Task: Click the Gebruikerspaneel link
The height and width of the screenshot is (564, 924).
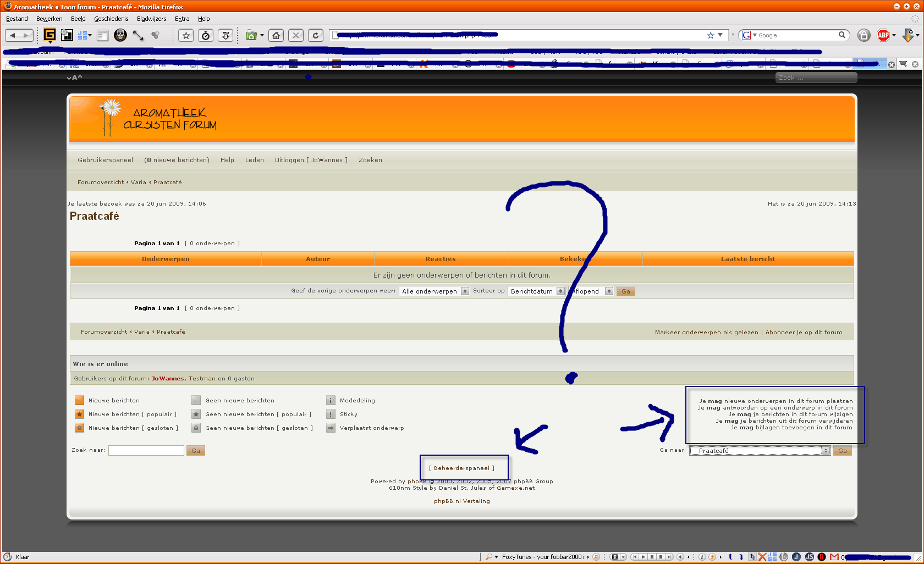Action: (x=105, y=161)
